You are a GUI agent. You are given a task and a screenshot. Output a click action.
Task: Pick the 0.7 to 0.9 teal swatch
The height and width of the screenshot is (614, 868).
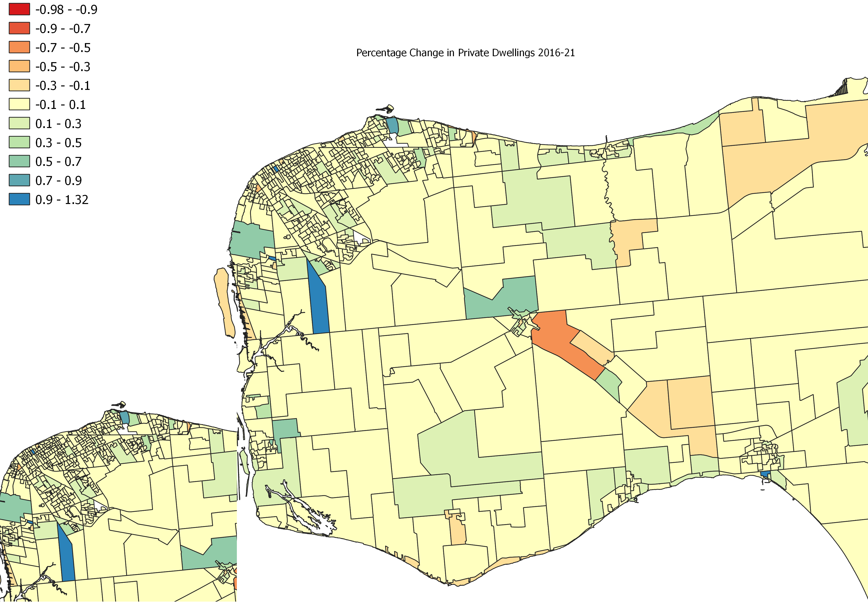19,180
